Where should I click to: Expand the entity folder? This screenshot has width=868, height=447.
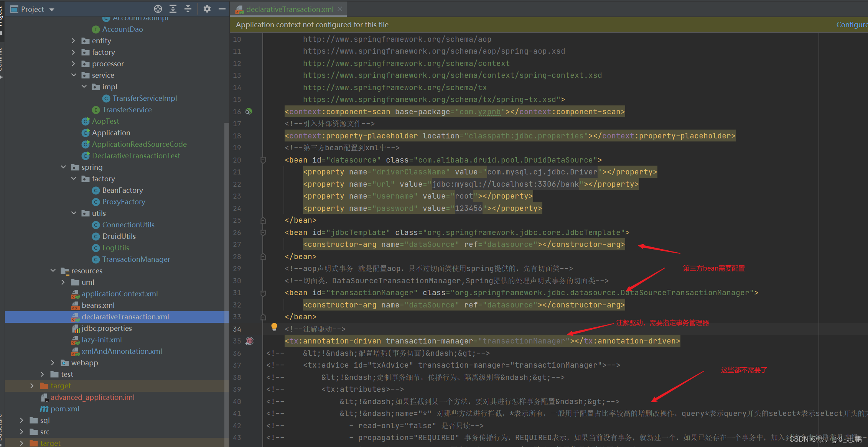[74, 41]
